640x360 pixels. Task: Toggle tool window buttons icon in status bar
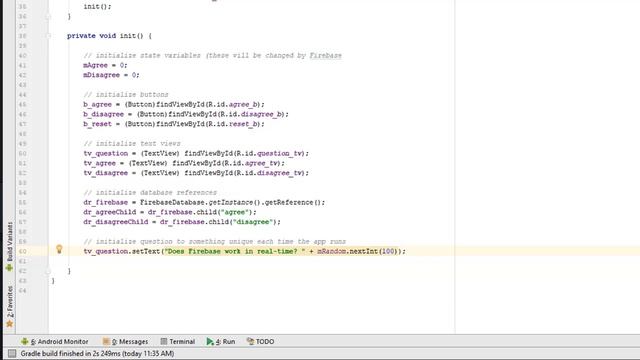pos(12,353)
